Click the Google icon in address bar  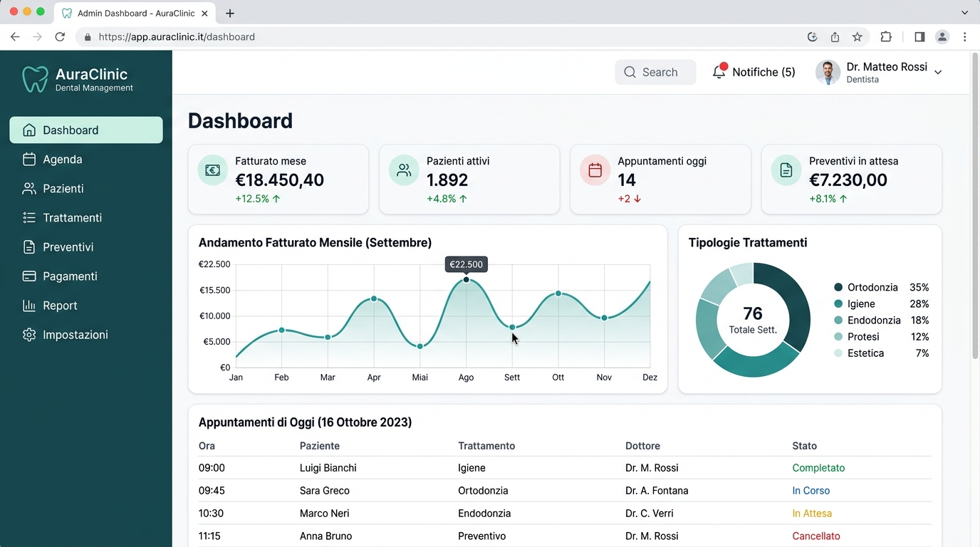pos(812,37)
